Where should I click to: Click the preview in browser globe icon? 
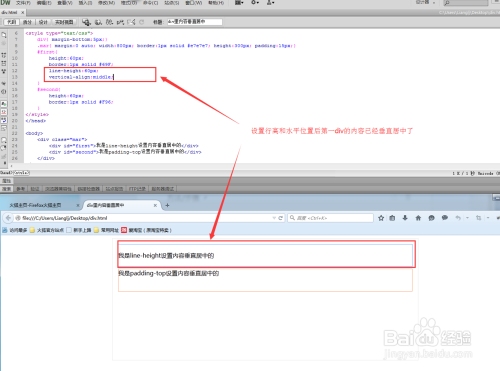(98, 22)
